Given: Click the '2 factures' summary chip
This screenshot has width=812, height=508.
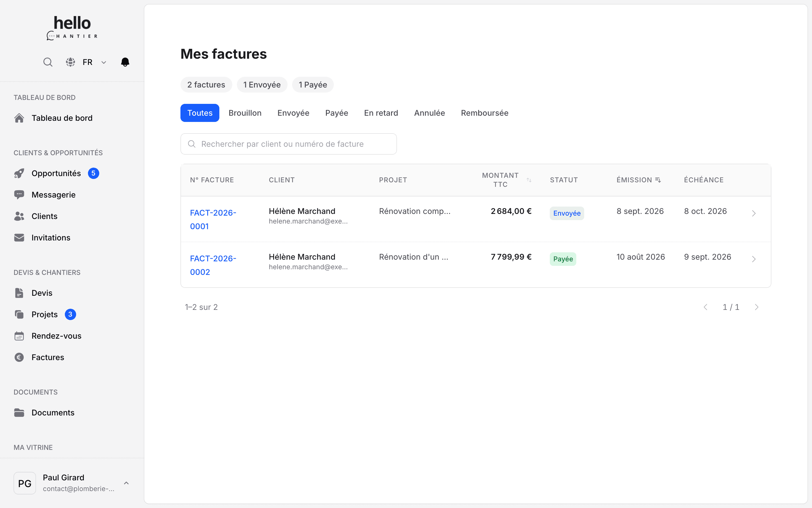Looking at the screenshot, I should click(206, 85).
